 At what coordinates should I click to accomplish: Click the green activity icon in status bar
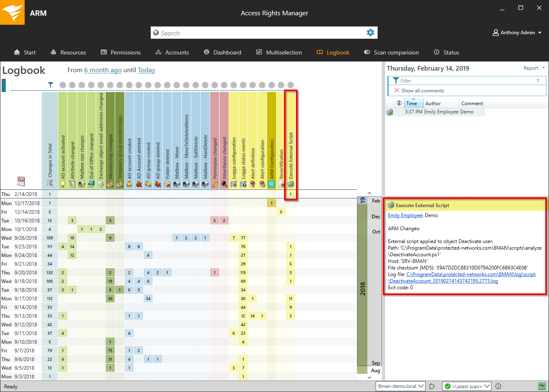542,386
